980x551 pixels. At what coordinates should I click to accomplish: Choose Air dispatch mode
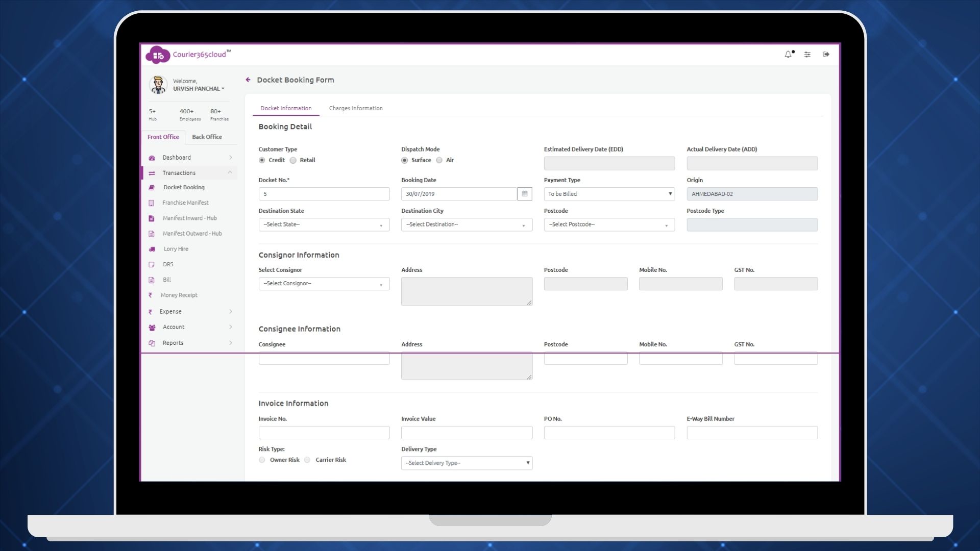[439, 160]
